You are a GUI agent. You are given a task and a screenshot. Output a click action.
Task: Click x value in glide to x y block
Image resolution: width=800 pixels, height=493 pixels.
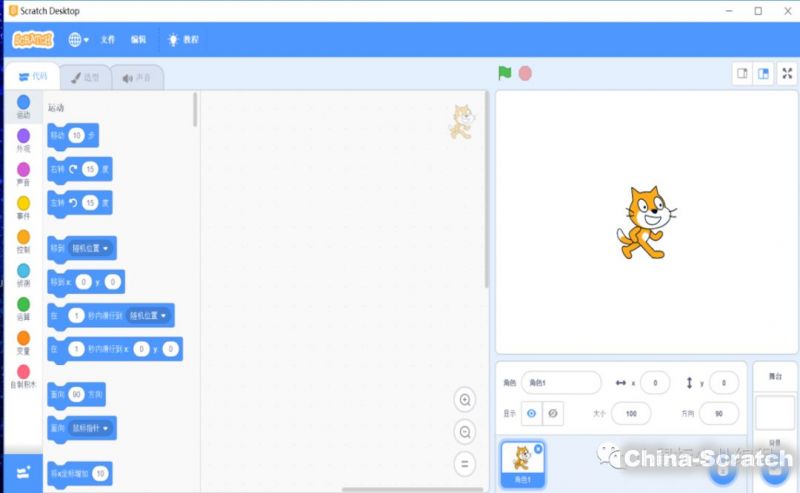coord(141,349)
